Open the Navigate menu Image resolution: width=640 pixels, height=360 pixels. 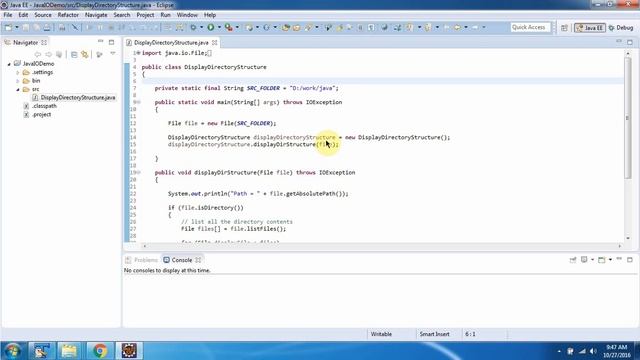(x=96, y=15)
